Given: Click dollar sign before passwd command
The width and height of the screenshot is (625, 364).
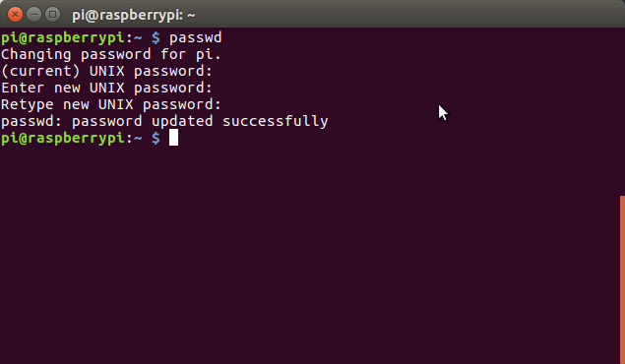Looking at the screenshot, I should (156, 37).
